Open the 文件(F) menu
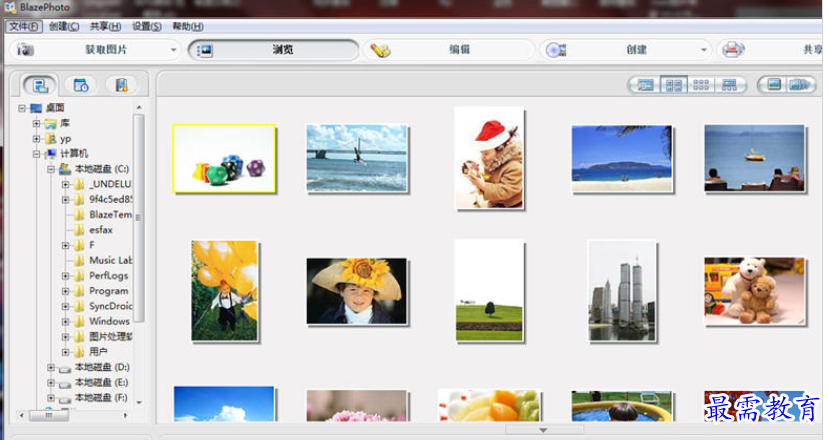This screenshot has width=828, height=440. coord(24,26)
